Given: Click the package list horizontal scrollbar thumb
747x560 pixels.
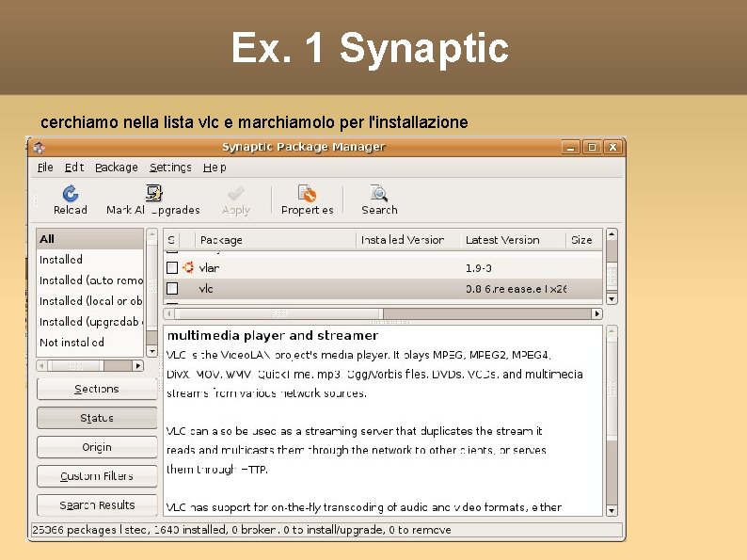Looking at the screenshot, I should [x=279, y=313].
